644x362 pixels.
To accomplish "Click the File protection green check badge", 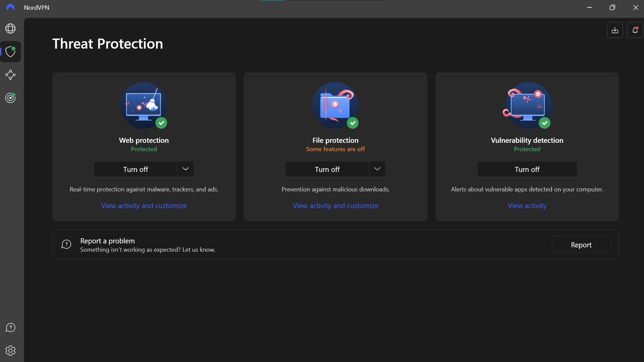I will pos(353,123).
